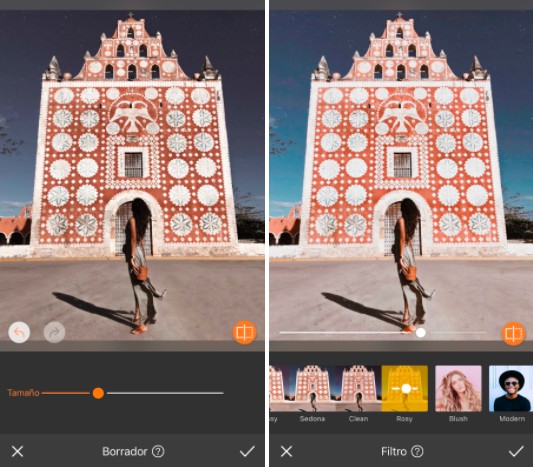The height and width of the screenshot is (467, 533).
Task: Click the filter intensity slider handle
Action: coord(420,332)
